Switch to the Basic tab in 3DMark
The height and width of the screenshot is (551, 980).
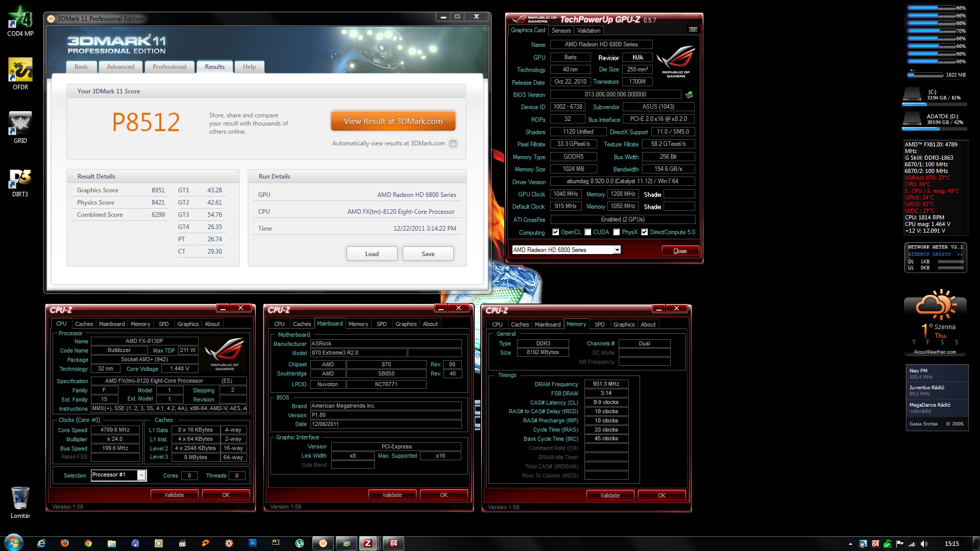82,67
